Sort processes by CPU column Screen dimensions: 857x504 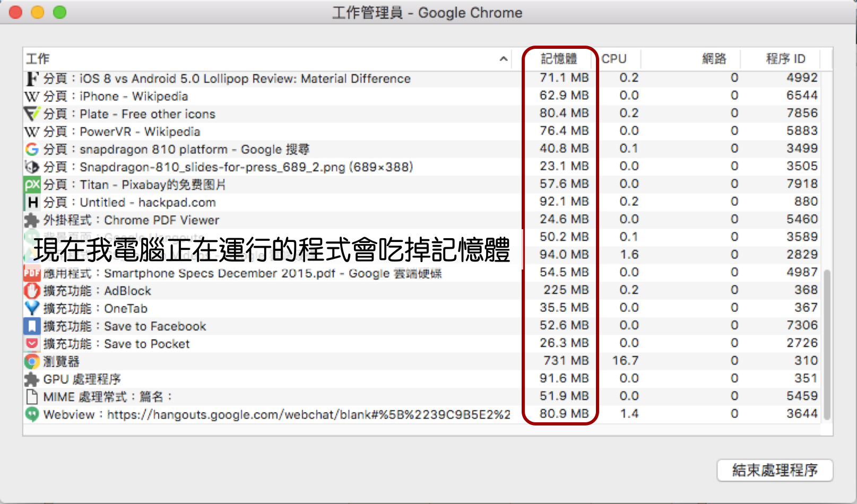point(614,59)
